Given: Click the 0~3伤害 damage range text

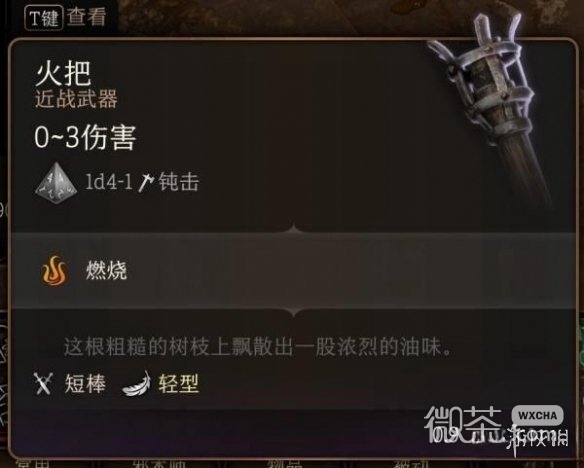Looking at the screenshot, I should pyautogui.click(x=85, y=137).
